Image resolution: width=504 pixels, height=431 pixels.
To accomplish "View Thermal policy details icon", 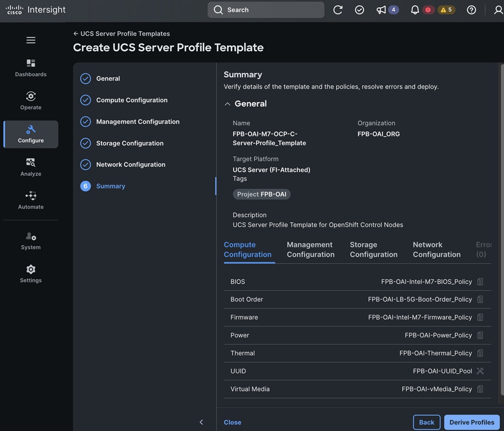I will [480, 354].
